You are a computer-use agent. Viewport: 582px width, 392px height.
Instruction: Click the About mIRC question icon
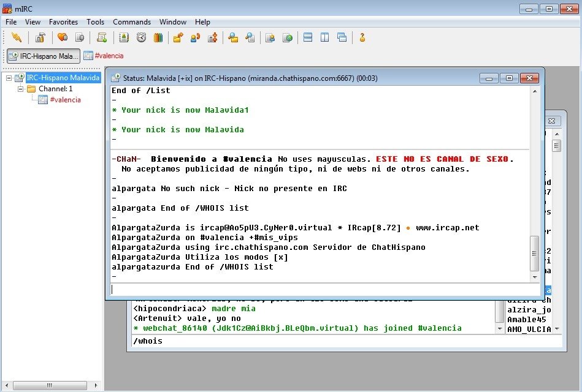pos(362,37)
